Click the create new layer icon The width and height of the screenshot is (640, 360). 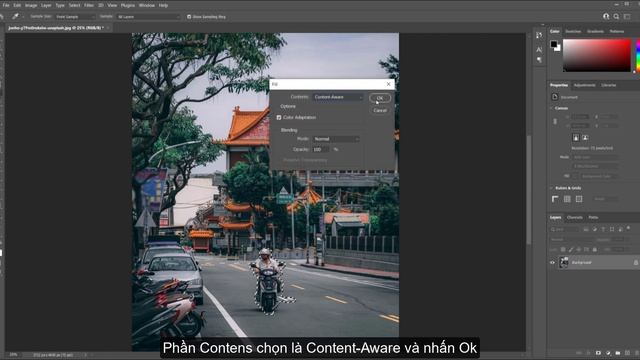[628, 353]
